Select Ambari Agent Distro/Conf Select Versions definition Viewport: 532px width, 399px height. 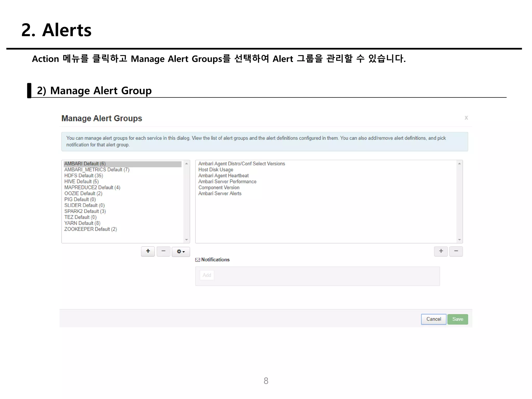(x=242, y=164)
